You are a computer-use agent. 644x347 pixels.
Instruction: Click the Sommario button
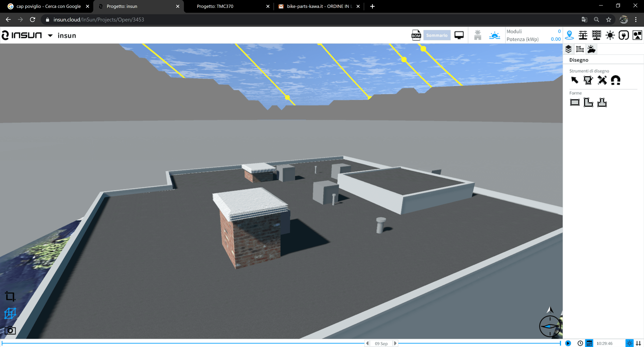coord(437,35)
